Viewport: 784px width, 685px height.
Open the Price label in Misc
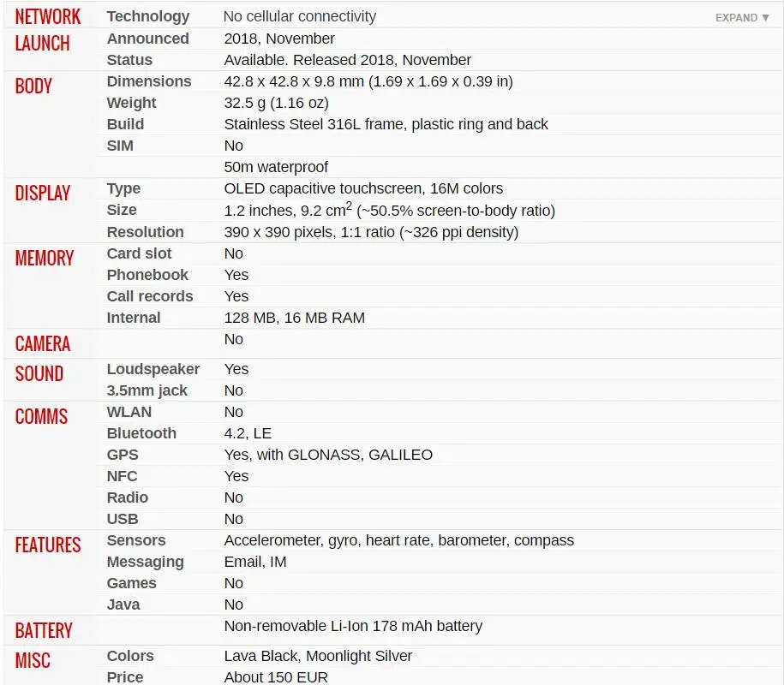125,677
